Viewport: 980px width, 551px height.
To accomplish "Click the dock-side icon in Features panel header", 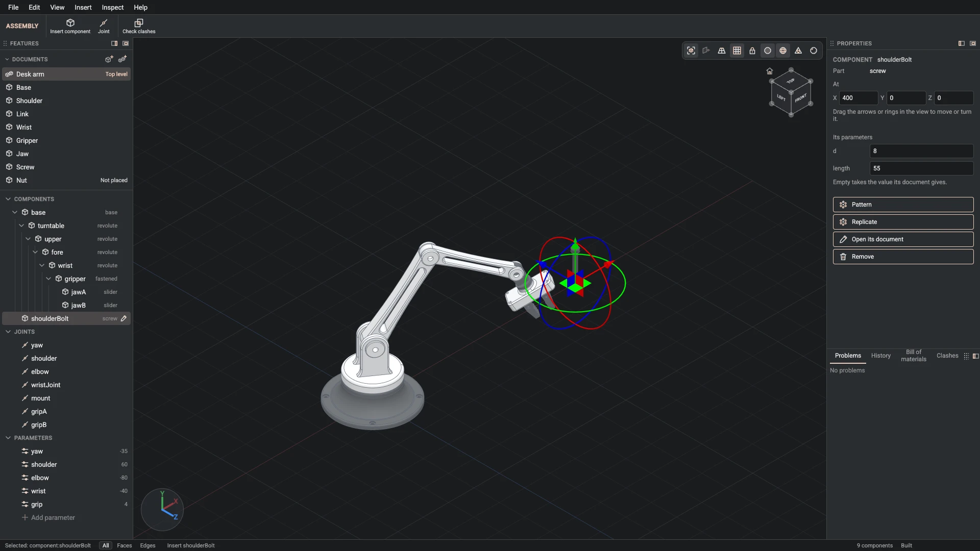I will click(x=114, y=43).
